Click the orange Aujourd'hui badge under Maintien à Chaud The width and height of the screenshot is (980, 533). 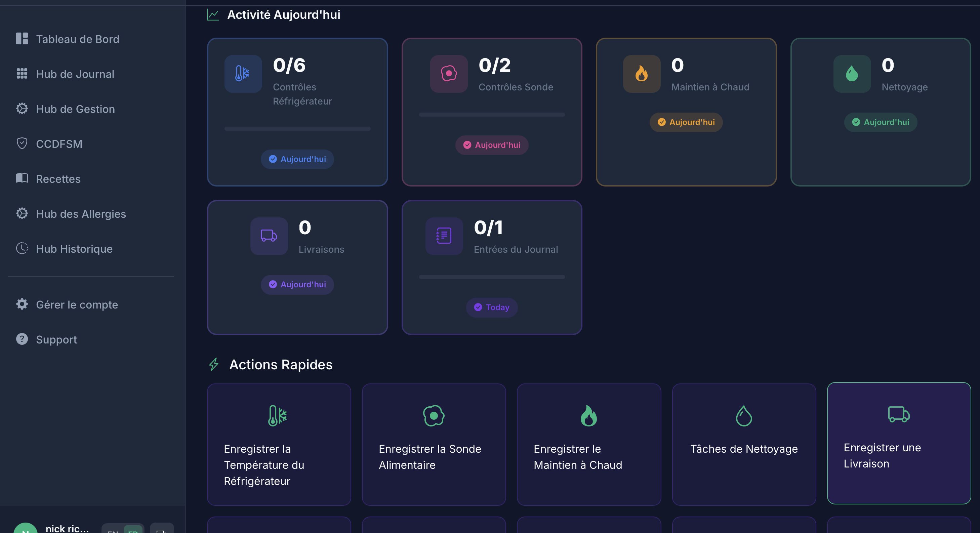point(686,122)
